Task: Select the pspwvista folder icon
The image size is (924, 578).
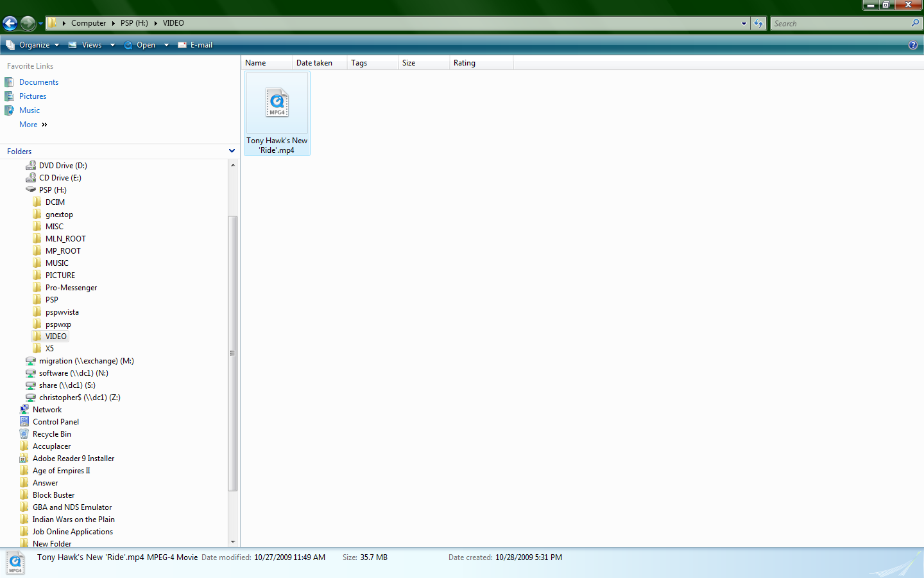Action: point(37,312)
